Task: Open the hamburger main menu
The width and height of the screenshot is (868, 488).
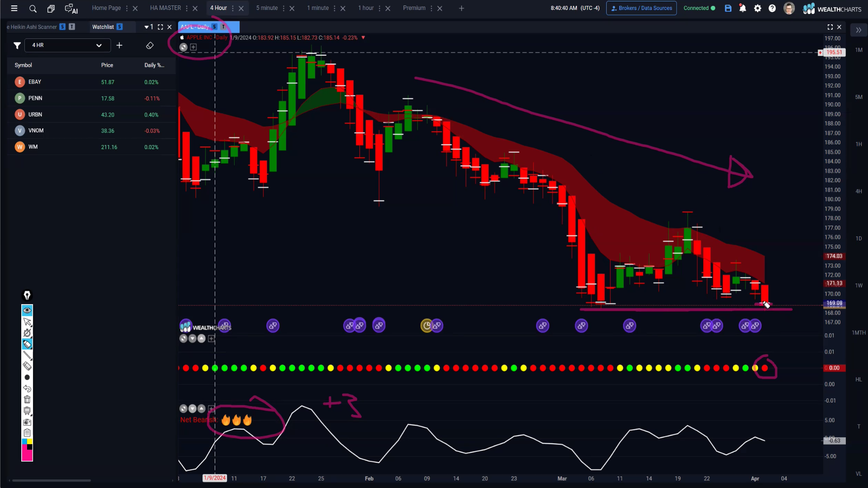Action: click(14, 8)
